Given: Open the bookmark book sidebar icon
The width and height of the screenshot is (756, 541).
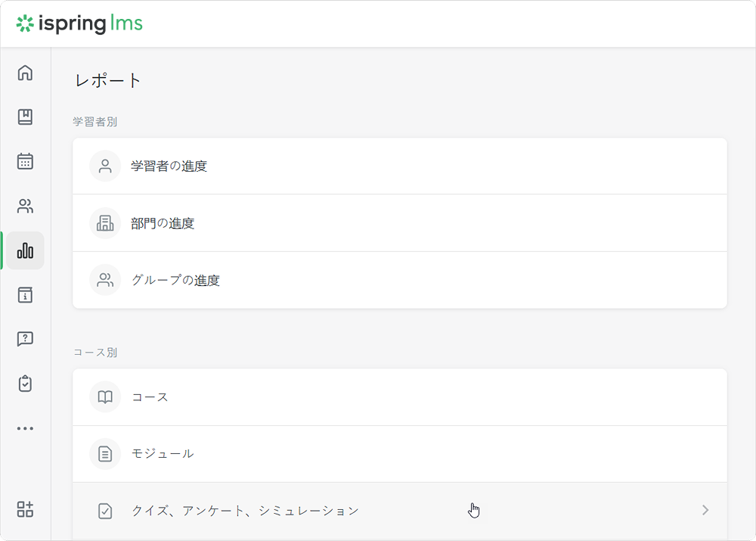Looking at the screenshot, I should tap(25, 117).
